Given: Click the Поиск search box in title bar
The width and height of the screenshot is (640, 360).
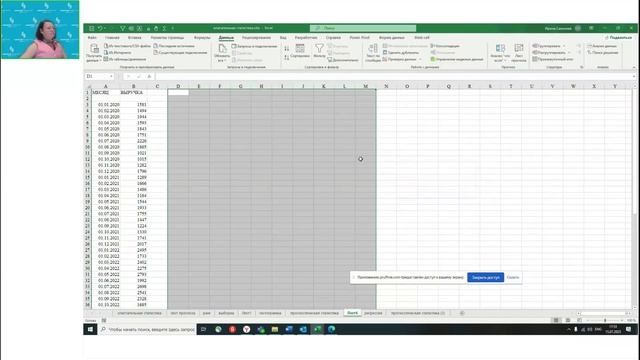Looking at the screenshot, I should coord(363,28).
